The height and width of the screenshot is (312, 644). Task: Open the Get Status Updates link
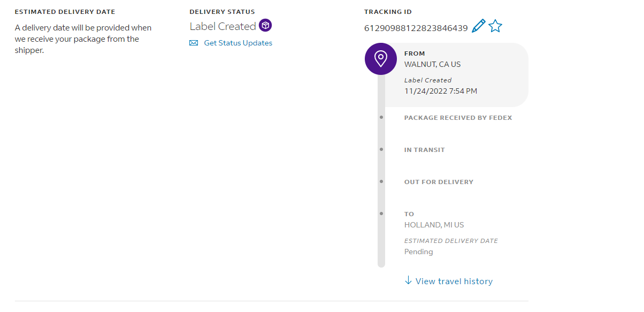238,43
